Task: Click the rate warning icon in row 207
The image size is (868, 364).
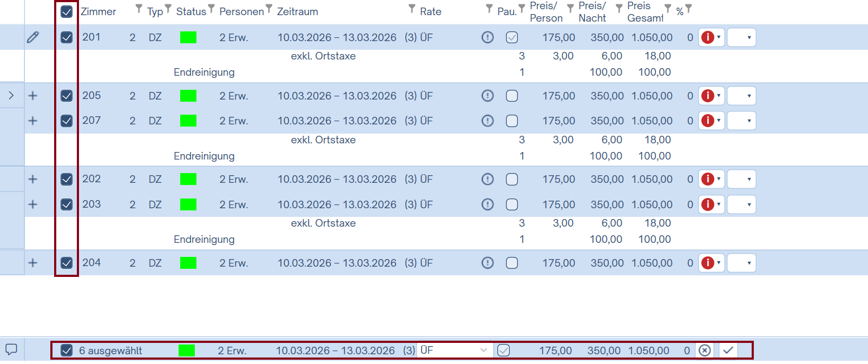Action: coord(488,121)
